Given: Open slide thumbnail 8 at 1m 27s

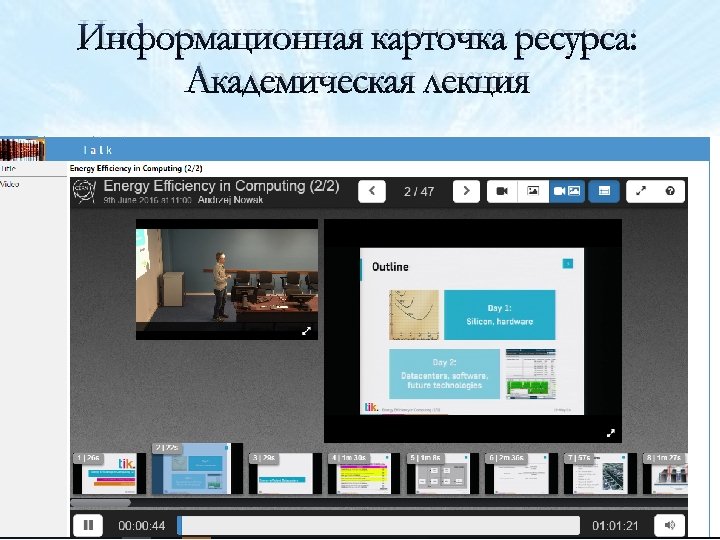Looking at the screenshot, I should click(x=665, y=473).
